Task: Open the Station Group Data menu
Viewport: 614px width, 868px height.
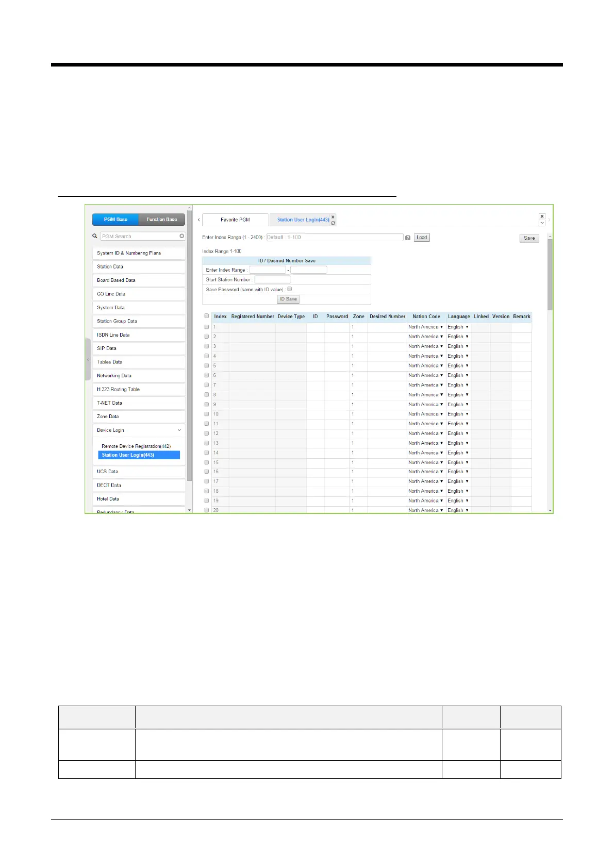Action: (x=139, y=321)
